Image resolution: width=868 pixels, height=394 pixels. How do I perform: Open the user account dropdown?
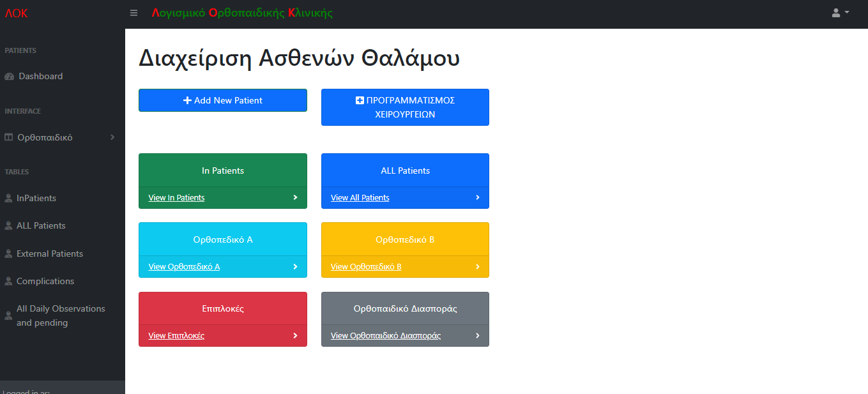pyautogui.click(x=840, y=13)
